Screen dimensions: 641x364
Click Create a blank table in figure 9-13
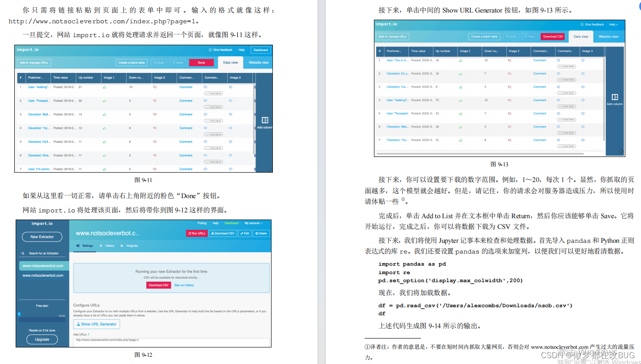484,37
